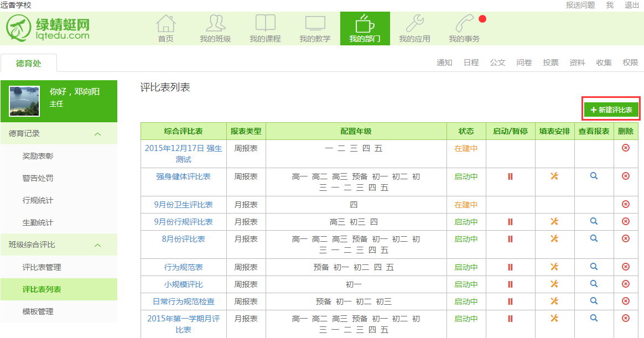Open 首页 home icon in top navigation
Screen dimensions: 644x338
tap(165, 24)
